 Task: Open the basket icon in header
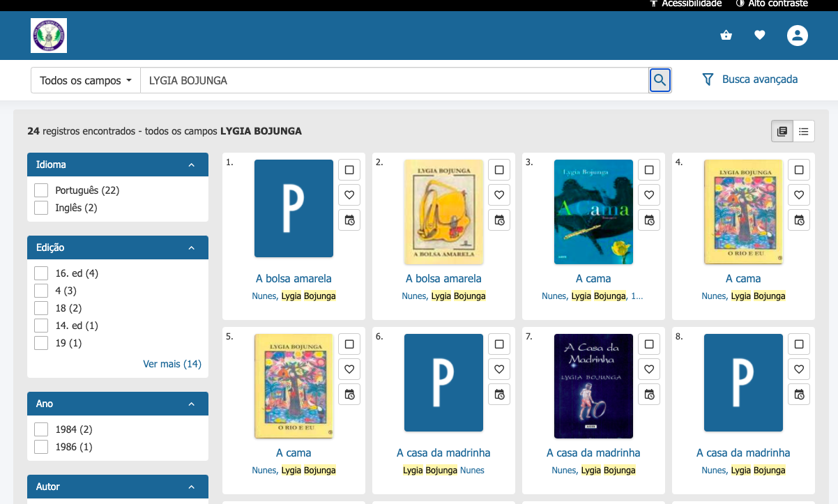726,35
